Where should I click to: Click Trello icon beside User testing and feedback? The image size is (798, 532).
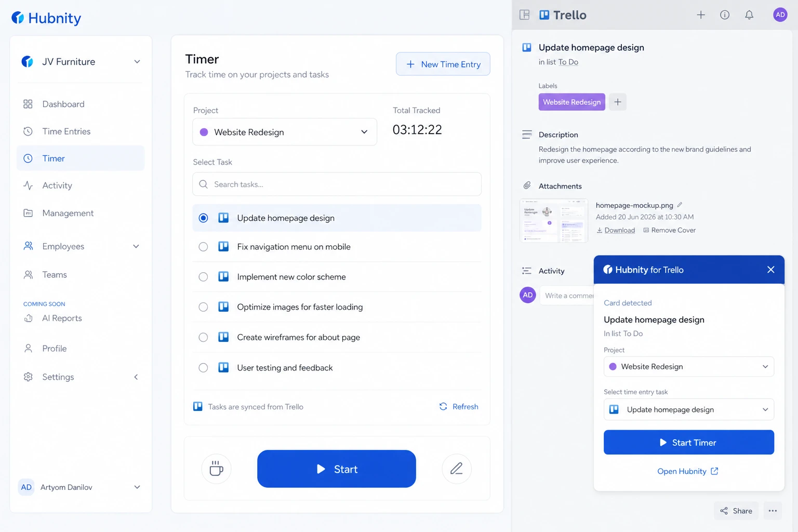[x=223, y=368]
